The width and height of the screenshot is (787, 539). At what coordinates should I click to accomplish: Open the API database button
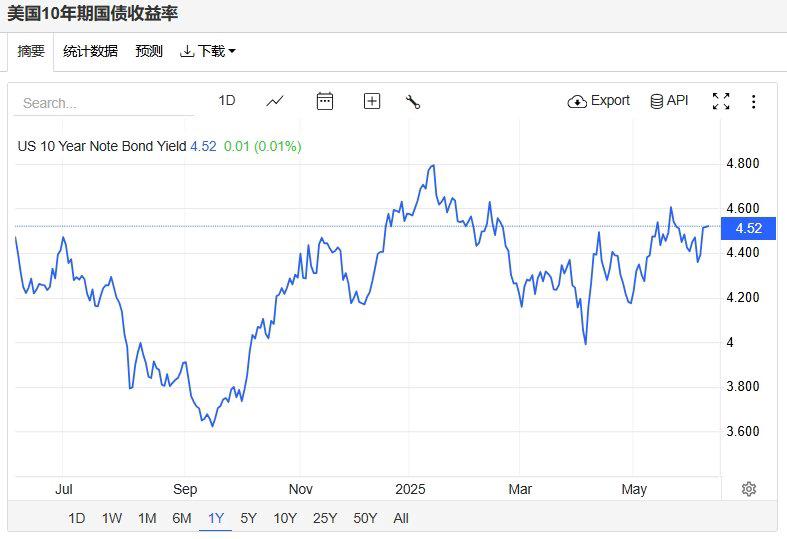[669, 101]
